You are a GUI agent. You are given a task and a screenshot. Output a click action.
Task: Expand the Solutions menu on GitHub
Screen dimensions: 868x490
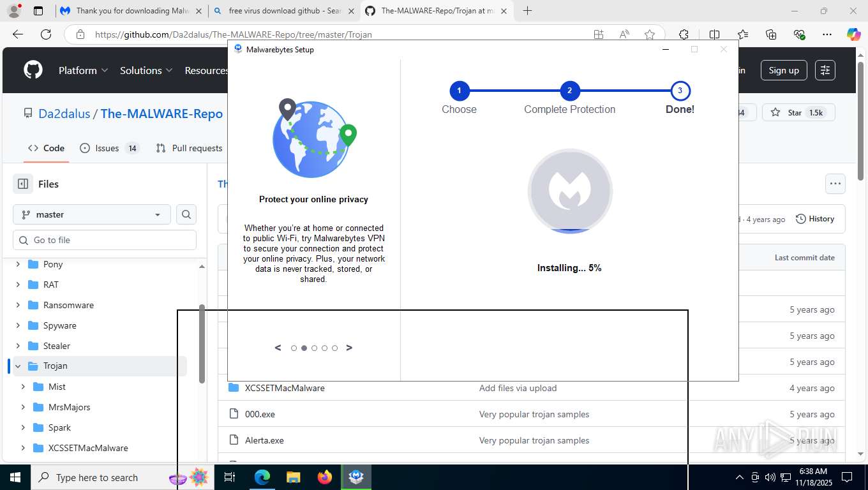(146, 70)
